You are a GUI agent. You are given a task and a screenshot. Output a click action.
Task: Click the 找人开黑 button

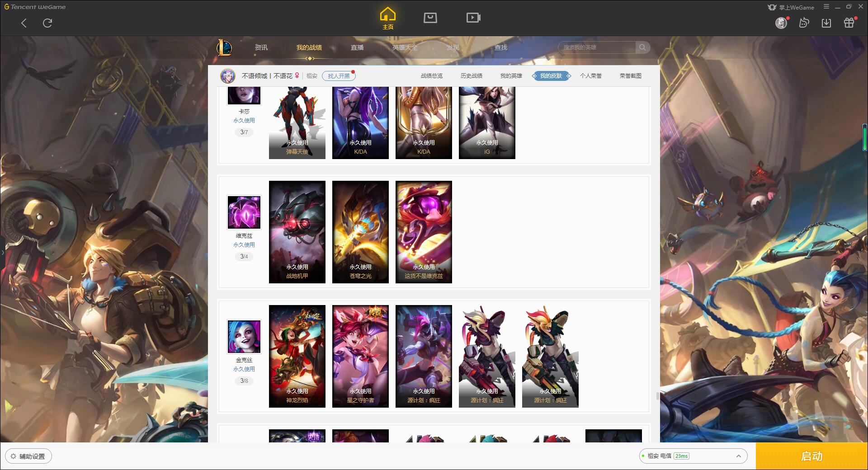pyautogui.click(x=339, y=76)
